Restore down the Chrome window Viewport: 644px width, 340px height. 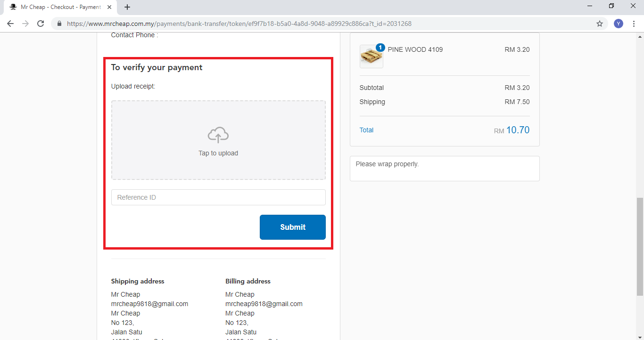click(x=611, y=6)
